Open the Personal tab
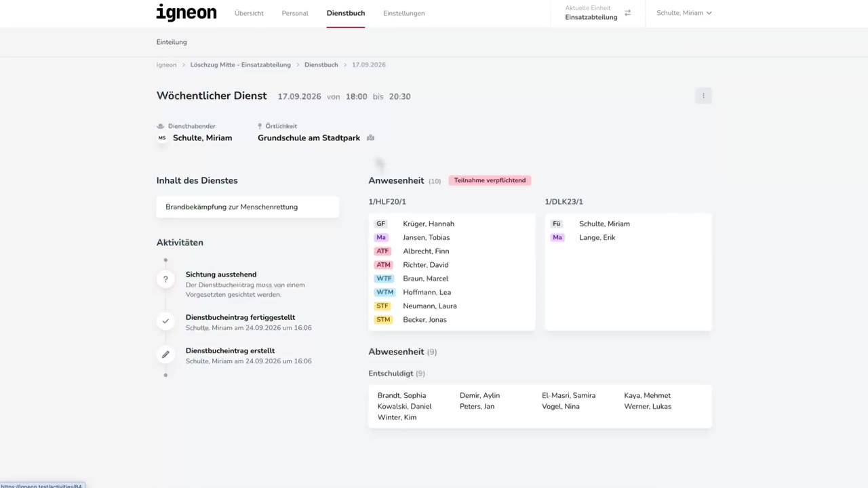Image resolution: width=868 pixels, height=488 pixels. pos(295,14)
